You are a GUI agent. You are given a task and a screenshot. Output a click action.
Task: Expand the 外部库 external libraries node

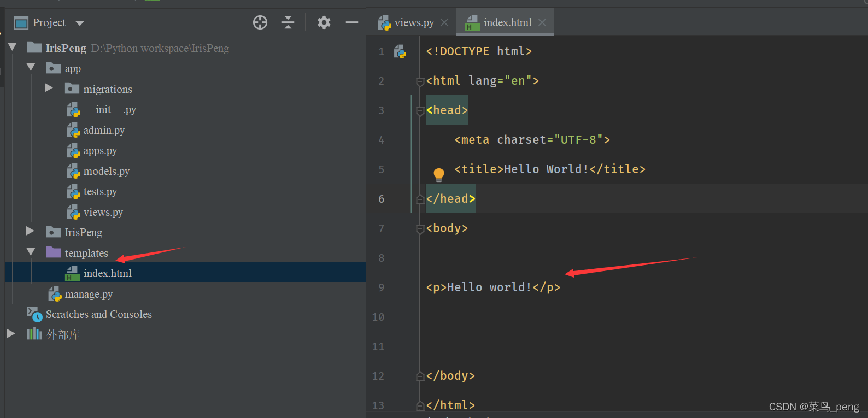11,334
